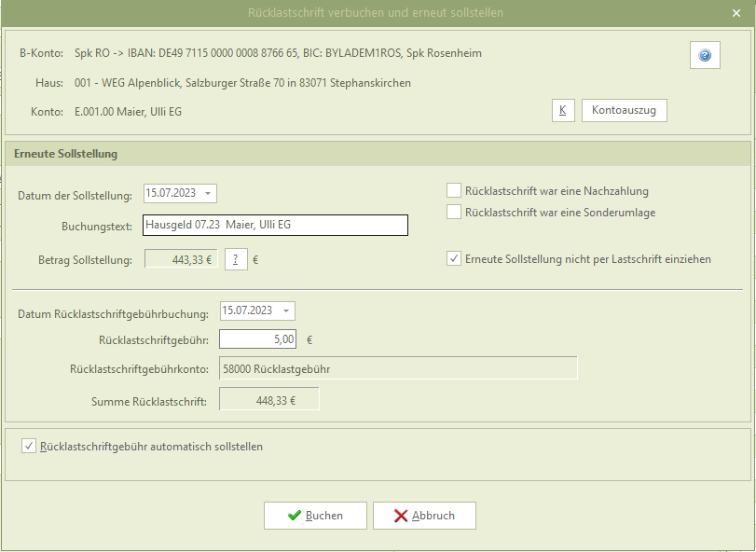Image resolution: width=756 pixels, height=552 pixels.
Task: Click the K button beside Kontoauszug
Action: coord(562,111)
